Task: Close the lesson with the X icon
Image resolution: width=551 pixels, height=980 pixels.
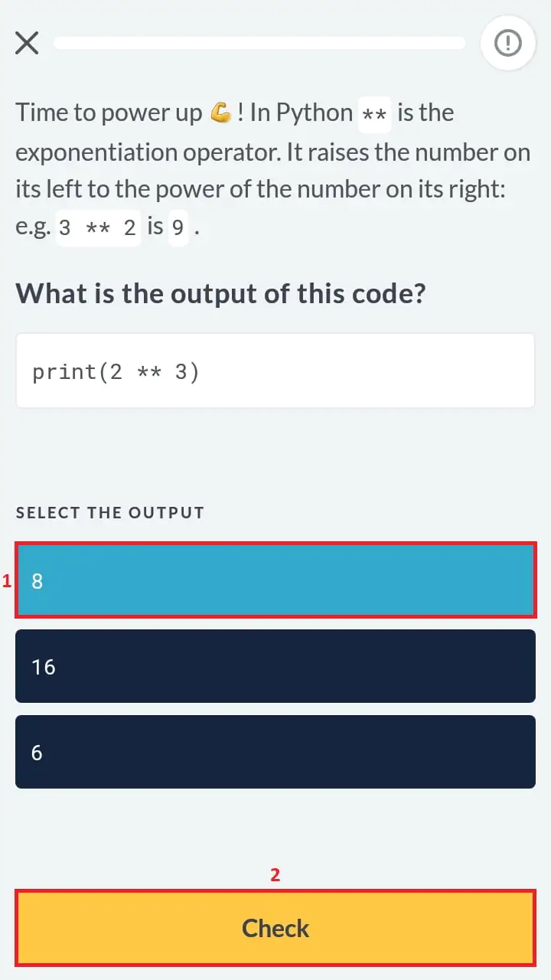Action: 27,44
